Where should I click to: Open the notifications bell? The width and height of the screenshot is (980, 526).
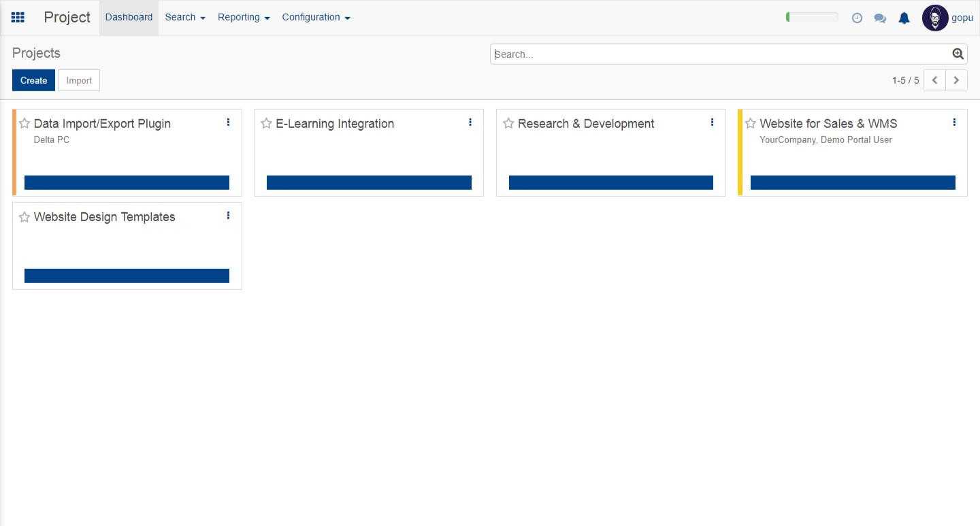click(904, 18)
